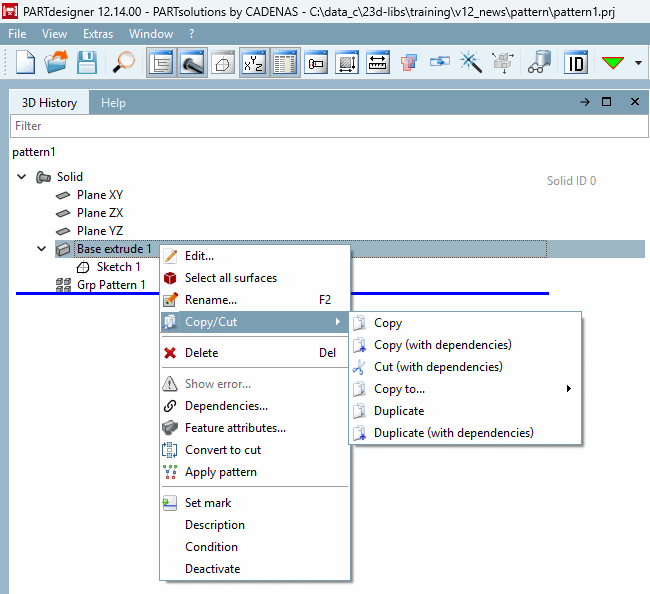This screenshot has width=650, height=594.
Task: Click the ID toolbar icon
Action: (x=575, y=63)
